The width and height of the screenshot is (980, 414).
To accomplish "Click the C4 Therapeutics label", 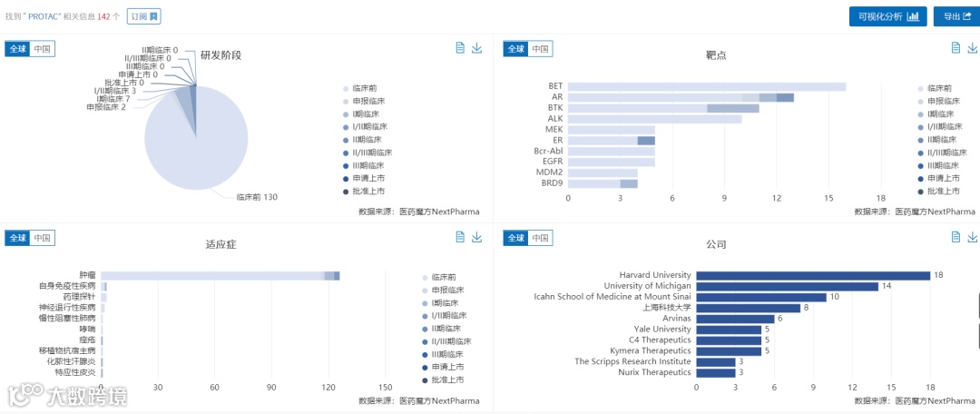I will [660, 340].
